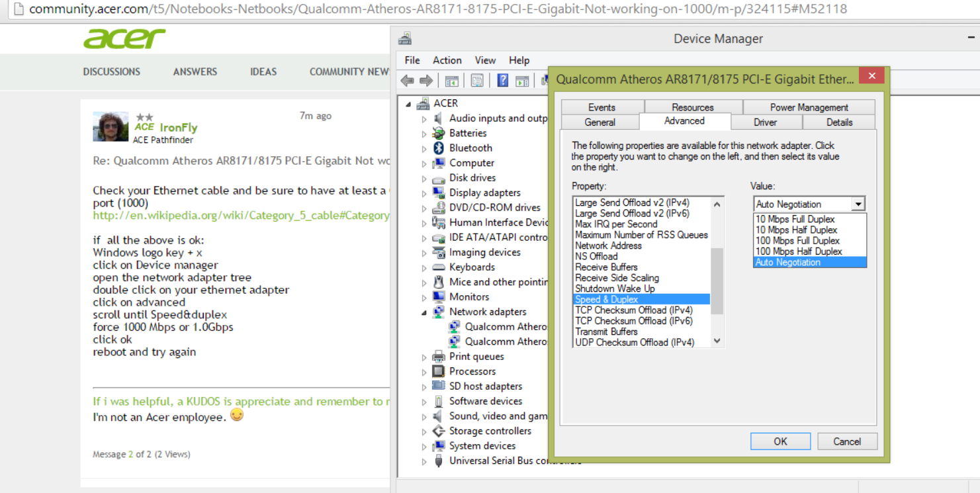Switch to the Resources tab
Screen dimensions: 980x493
pyautogui.click(x=693, y=107)
